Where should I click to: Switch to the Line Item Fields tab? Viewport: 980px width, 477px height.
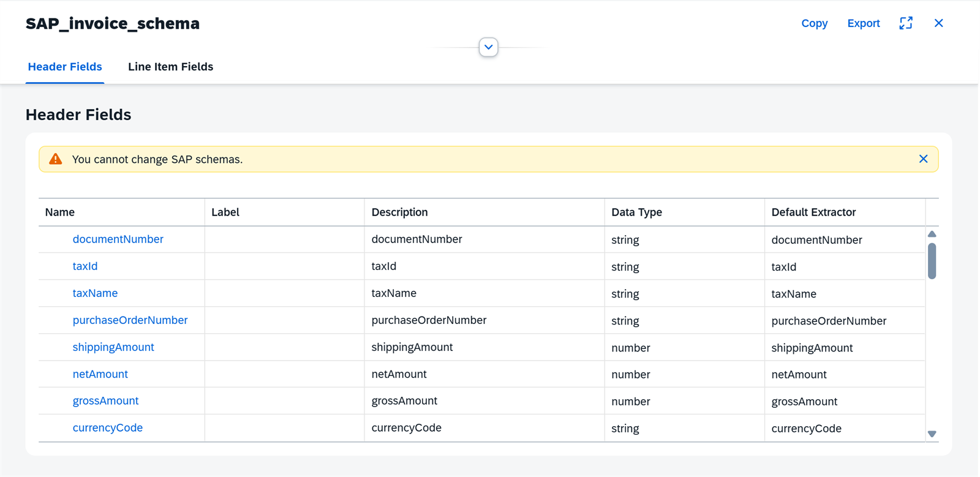(170, 67)
